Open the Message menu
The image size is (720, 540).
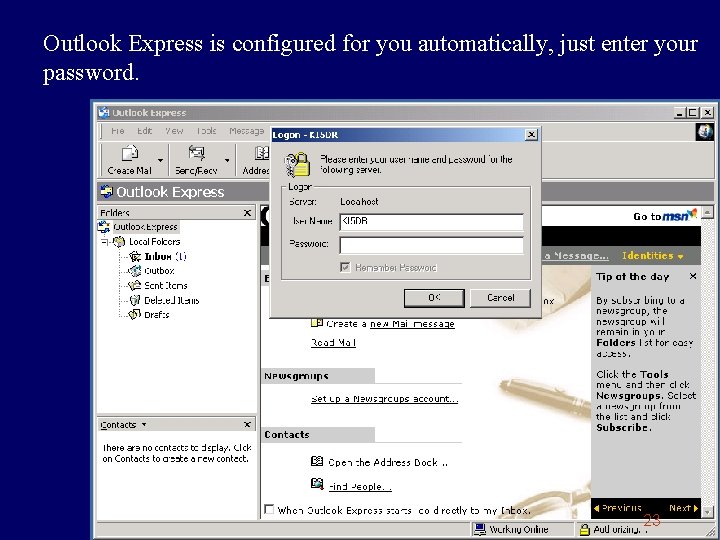247,131
